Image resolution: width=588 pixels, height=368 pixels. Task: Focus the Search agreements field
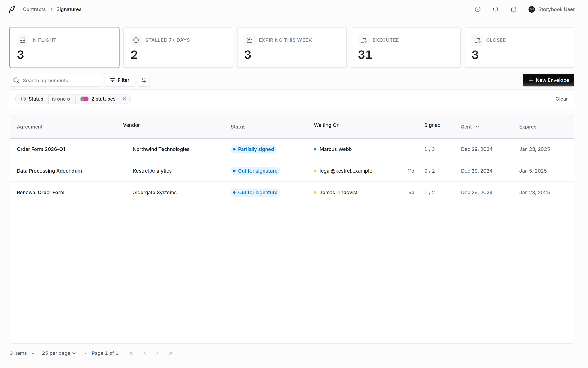[x=55, y=80]
